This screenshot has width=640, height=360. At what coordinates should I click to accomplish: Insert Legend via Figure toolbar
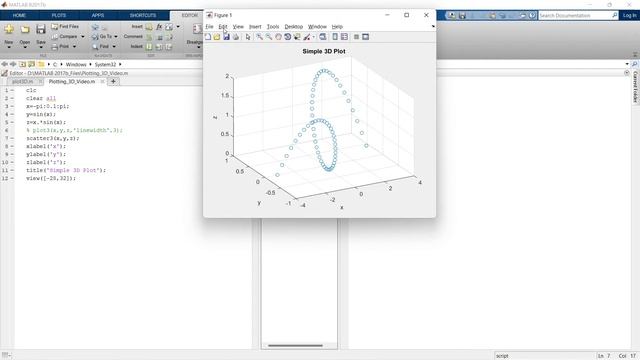tap(344, 37)
